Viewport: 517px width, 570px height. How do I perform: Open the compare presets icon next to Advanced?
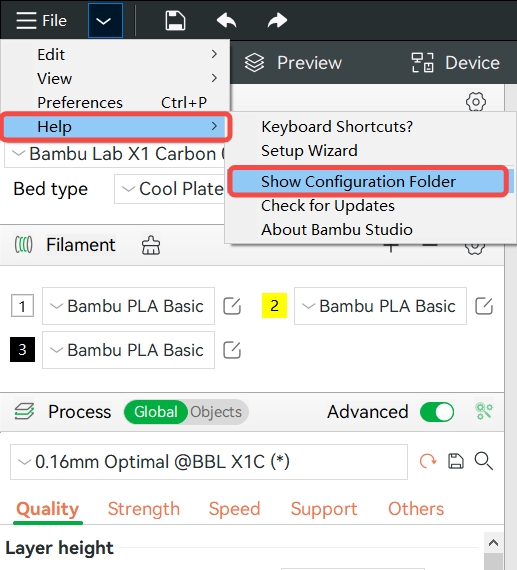click(x=484, y=412)
